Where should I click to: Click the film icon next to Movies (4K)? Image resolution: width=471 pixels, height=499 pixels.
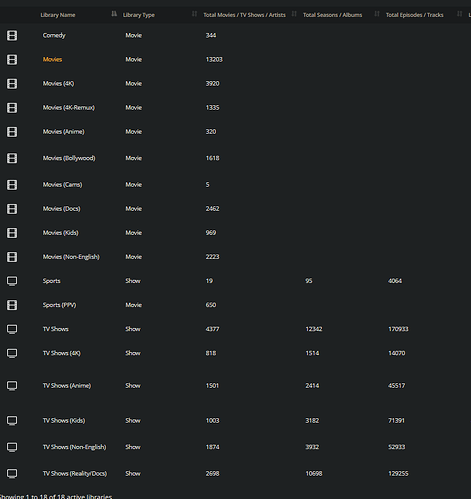click(x=12, y=84)
